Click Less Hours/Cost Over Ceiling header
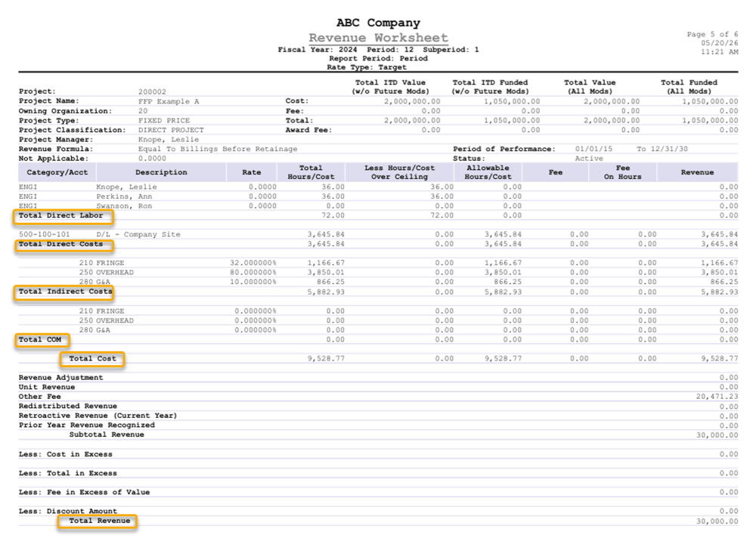This screenshot has width=756, height=538. tap(399, 172)
